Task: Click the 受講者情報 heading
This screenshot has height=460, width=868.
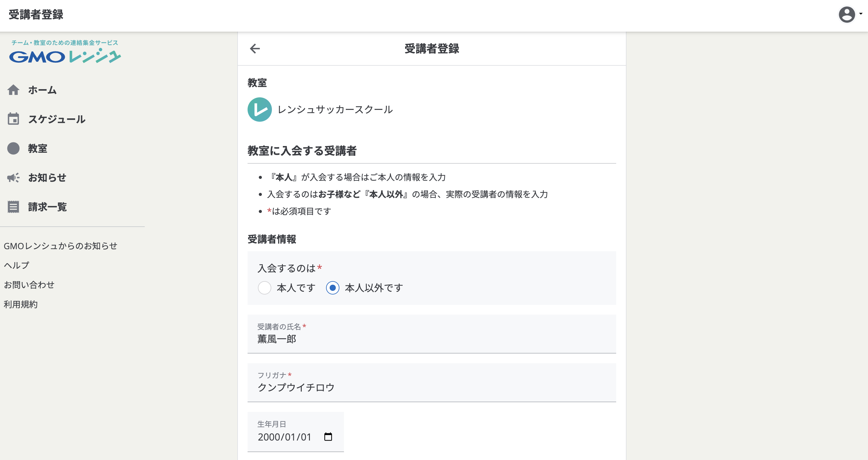Action: tap(272, 239)
